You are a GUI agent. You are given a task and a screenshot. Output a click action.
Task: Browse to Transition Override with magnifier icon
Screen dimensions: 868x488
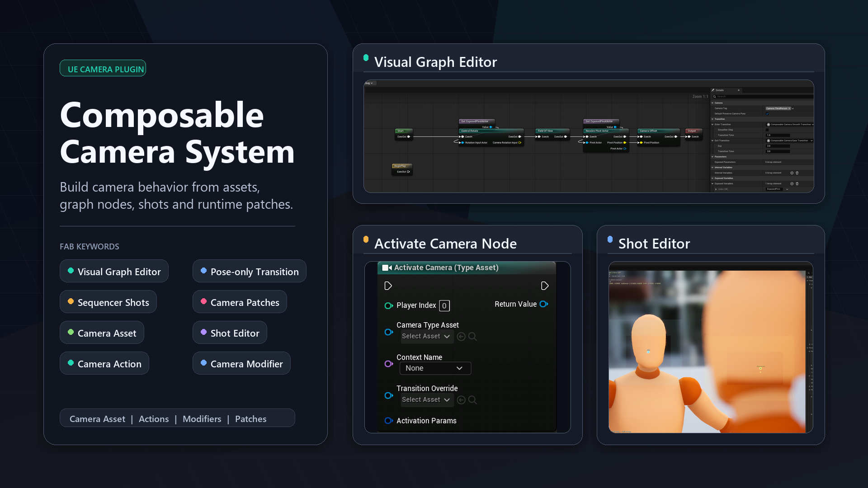[x=472, y=399]
